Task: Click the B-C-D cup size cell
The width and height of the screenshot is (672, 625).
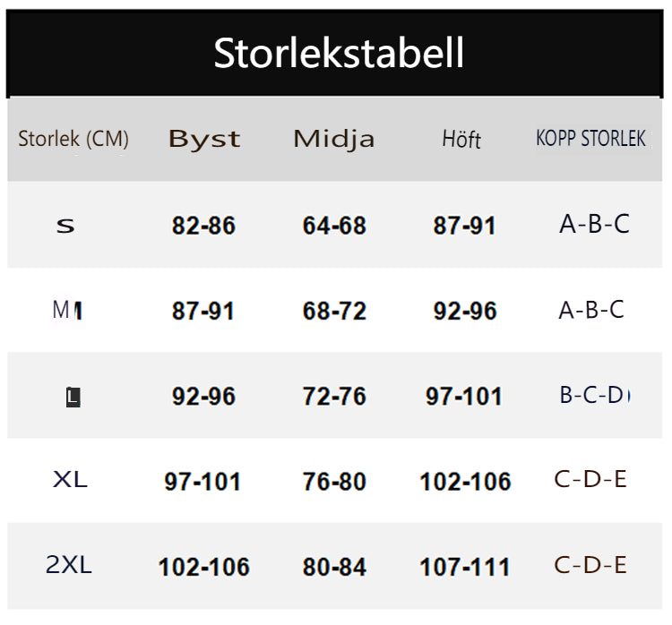Action: pos(594,395)
